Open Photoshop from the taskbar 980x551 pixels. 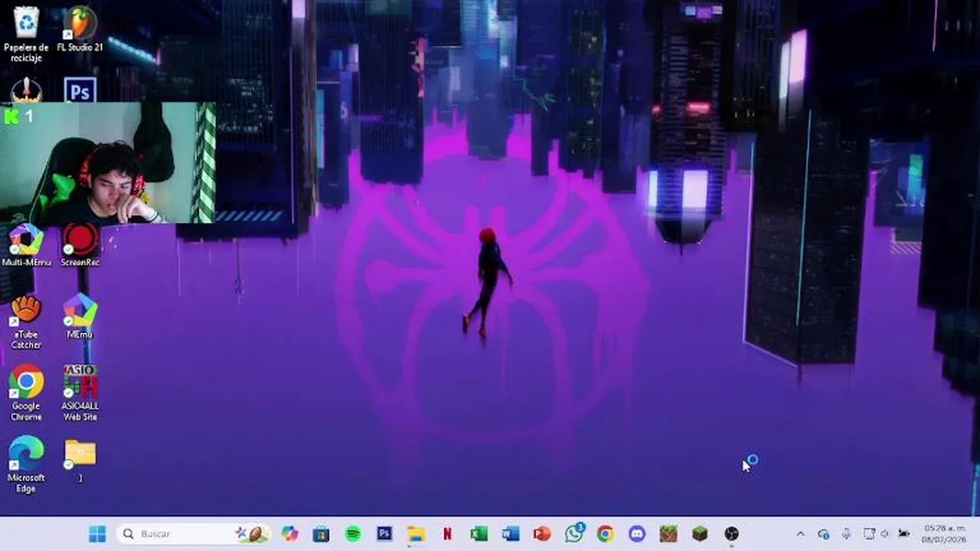[x=384, y=533]
